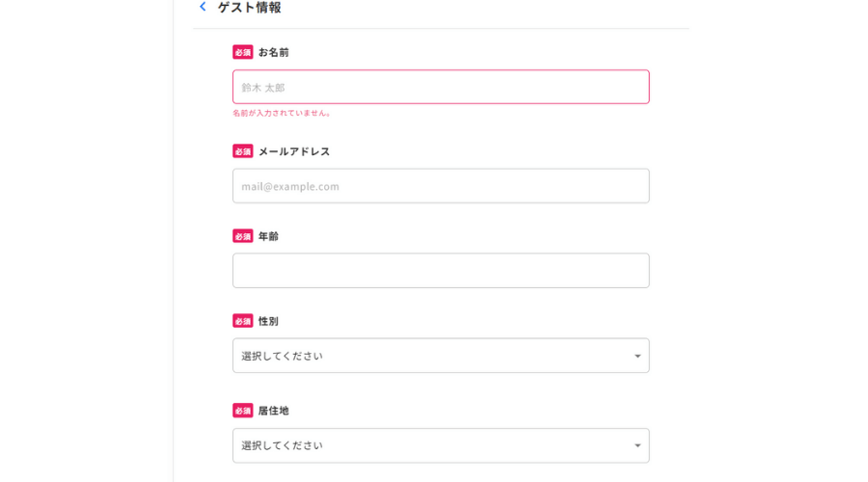
Task: Click the 必須 badge beside 年齢
Action: pyautogui.click(x=243, y=236)
